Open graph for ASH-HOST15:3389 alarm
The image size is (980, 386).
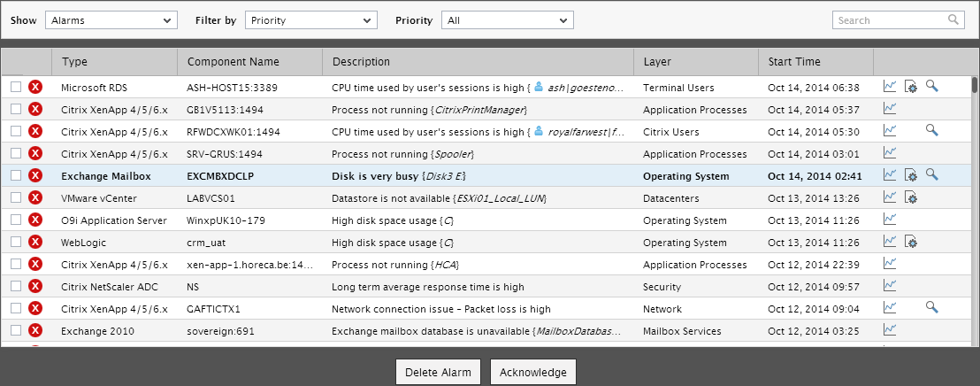tap(890, 87)
